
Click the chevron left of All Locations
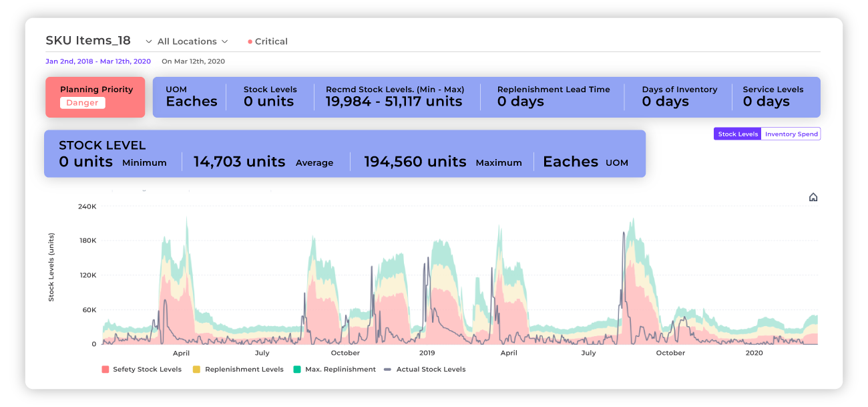click(148, 41)
